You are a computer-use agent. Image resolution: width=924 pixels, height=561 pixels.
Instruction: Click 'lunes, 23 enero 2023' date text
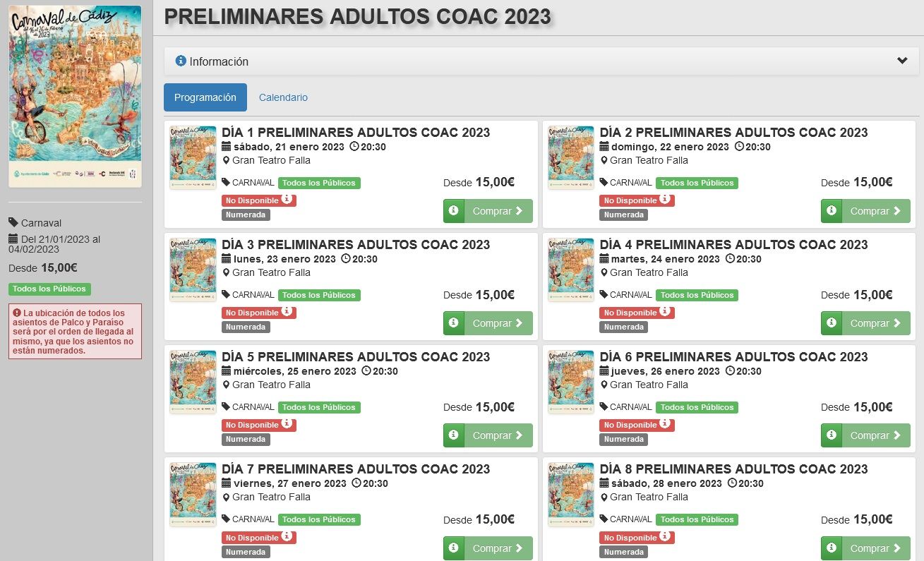(284, 259)
